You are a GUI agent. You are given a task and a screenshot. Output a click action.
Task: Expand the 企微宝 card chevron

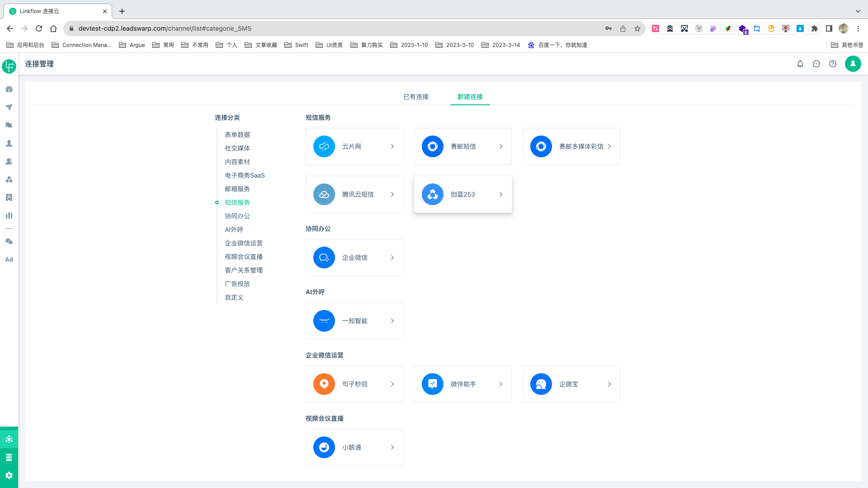tap(609, 384)
